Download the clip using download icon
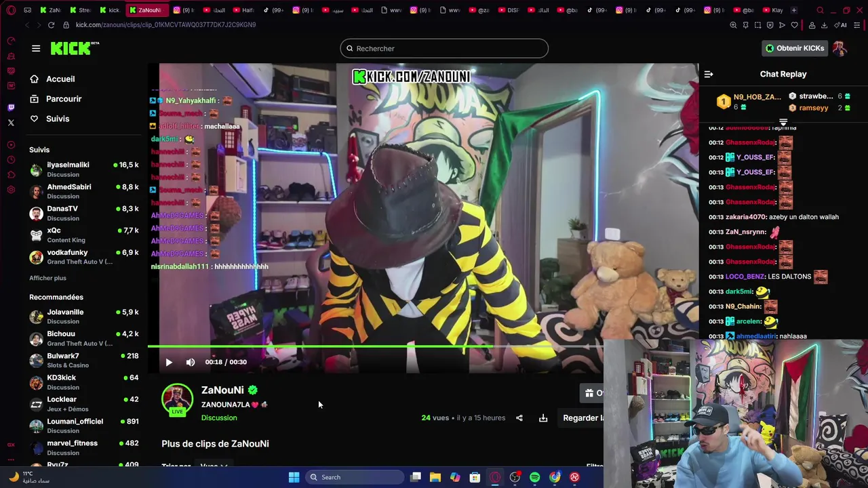Image resolution: width=868 pixels, height=488 pixels. 543,418
